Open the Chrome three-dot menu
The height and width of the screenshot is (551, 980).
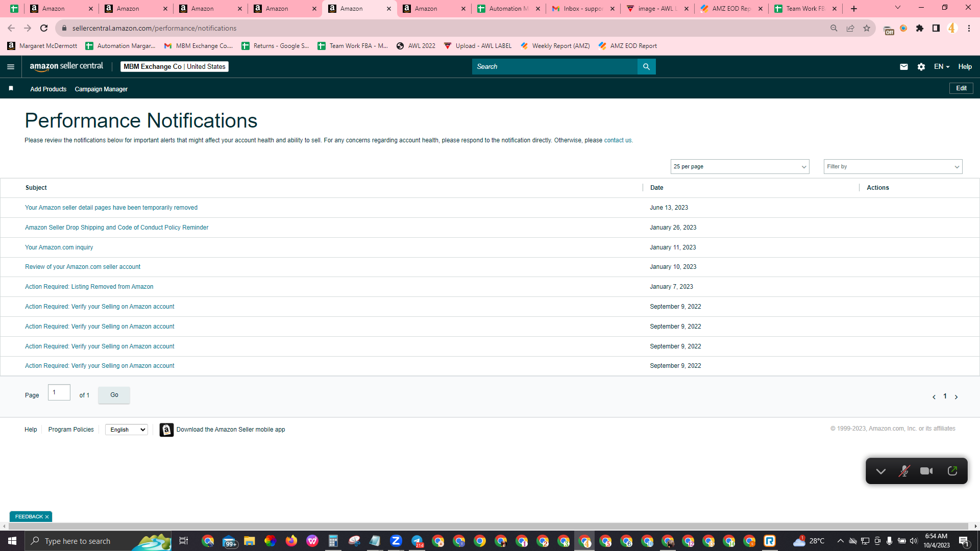point(969,28)
